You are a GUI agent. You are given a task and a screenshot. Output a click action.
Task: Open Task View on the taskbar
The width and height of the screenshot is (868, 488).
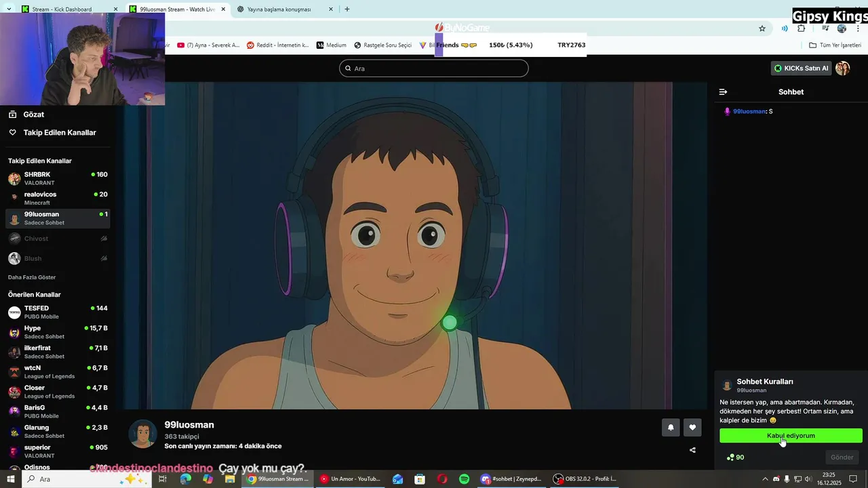coord(163,479)
